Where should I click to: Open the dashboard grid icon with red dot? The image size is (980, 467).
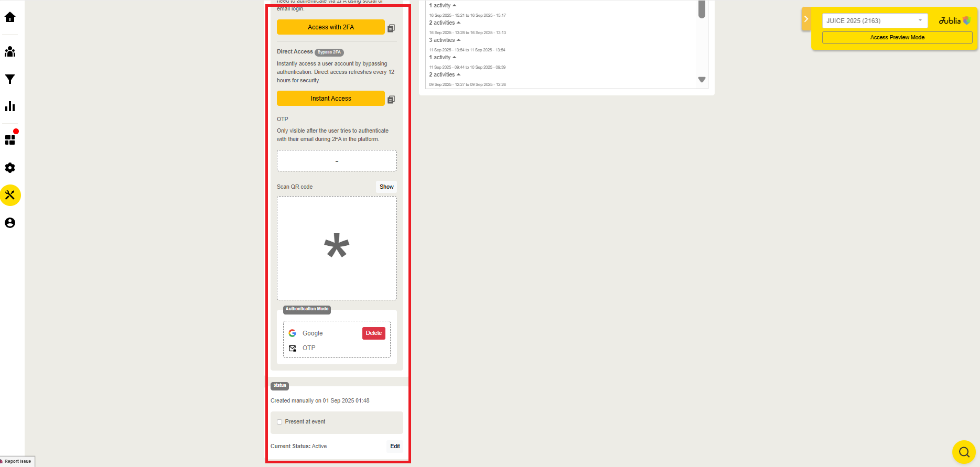click(10, 139)
